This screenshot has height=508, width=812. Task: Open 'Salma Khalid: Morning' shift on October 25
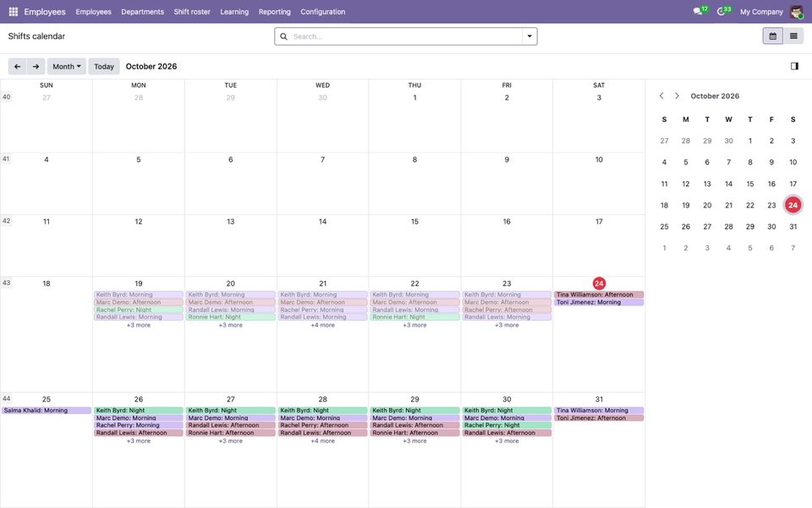coord(46,410)
